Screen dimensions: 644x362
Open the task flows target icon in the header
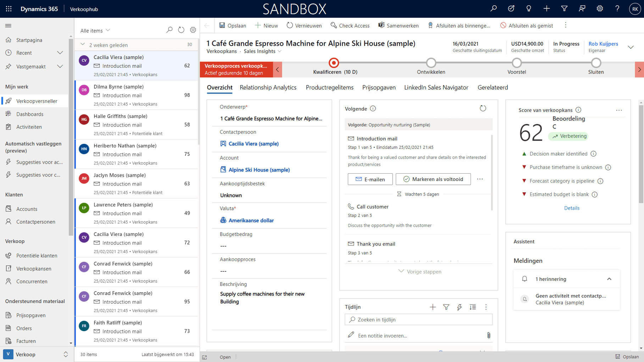pyautogui.click(x=511, y=9)
